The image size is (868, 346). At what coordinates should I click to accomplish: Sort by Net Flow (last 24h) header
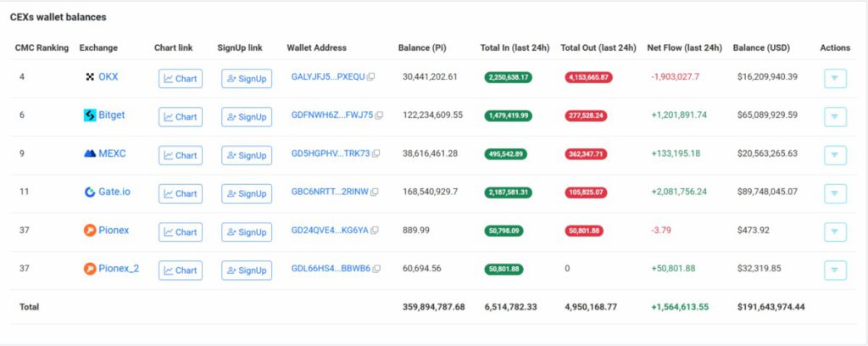pos(684,47)
